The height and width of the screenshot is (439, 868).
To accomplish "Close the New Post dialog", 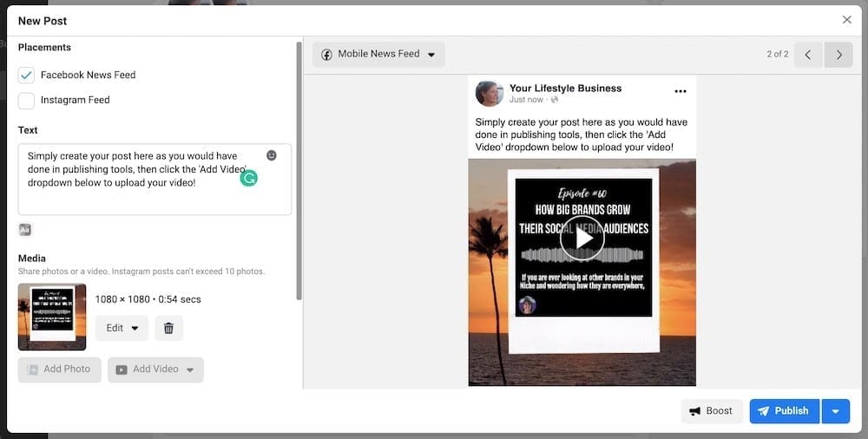I will coord(847,20).
